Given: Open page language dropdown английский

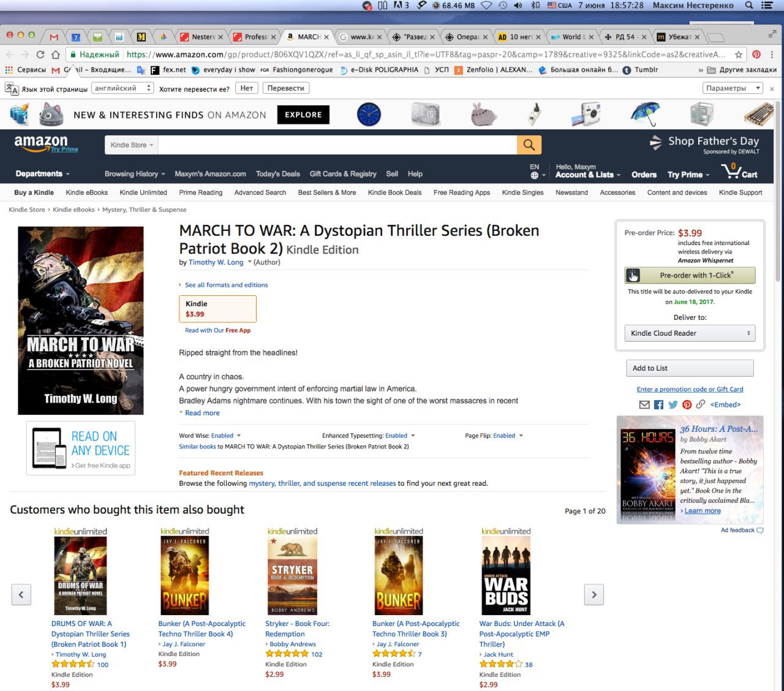Looking at the screenshot, I should (123, 88).
